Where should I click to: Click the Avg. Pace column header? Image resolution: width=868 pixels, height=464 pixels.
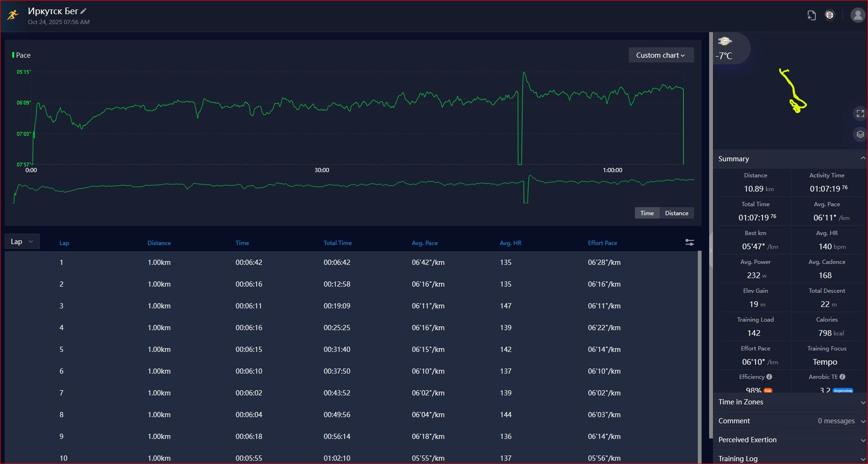click(425, 243)
